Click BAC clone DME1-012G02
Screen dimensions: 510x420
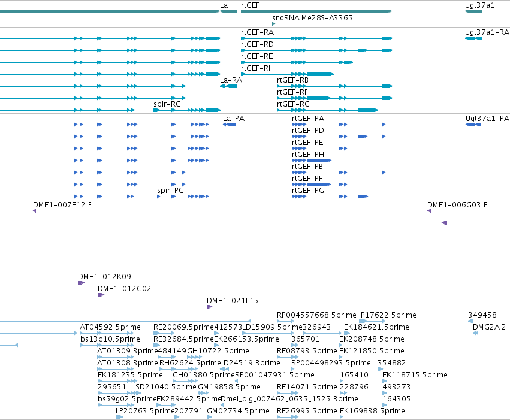click(x=124, y=289)
